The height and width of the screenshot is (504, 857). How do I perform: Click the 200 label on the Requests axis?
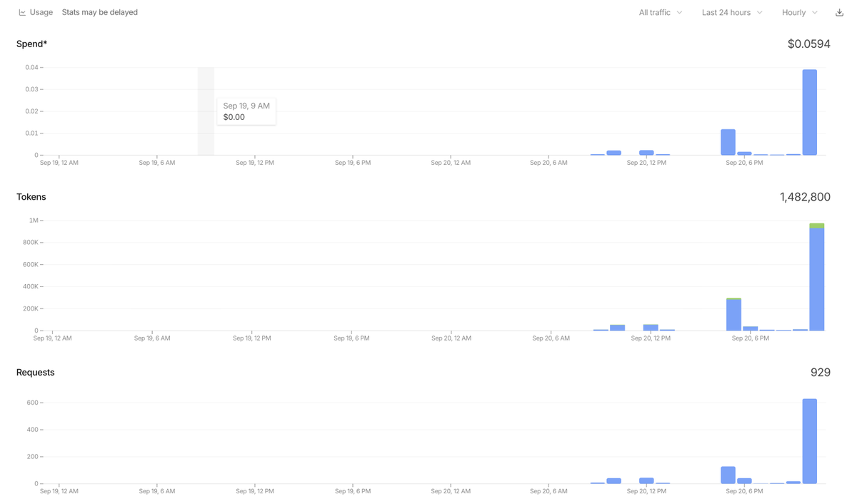32,457
